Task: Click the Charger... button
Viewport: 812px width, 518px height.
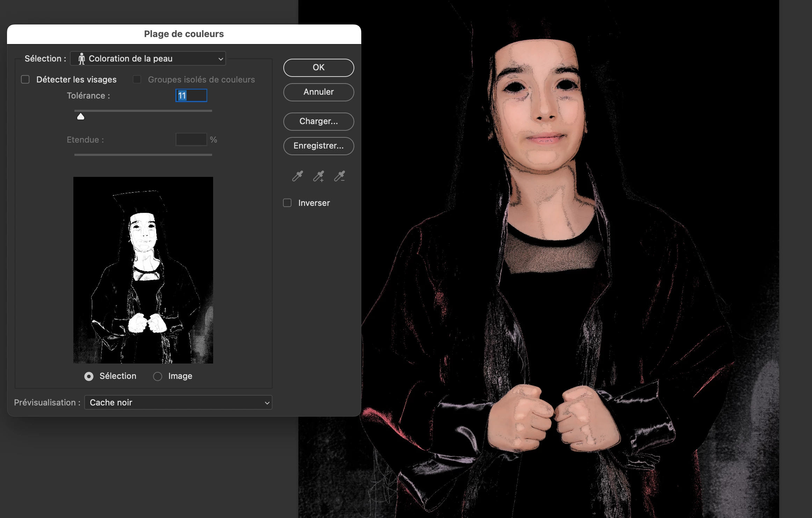Action: pyautogui.click(x=318, y=121)
